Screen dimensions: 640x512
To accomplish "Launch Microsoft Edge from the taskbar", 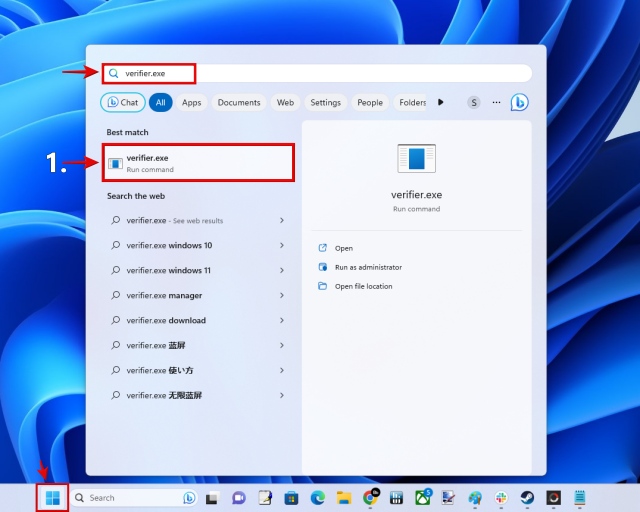I will (x=318, y=498).
